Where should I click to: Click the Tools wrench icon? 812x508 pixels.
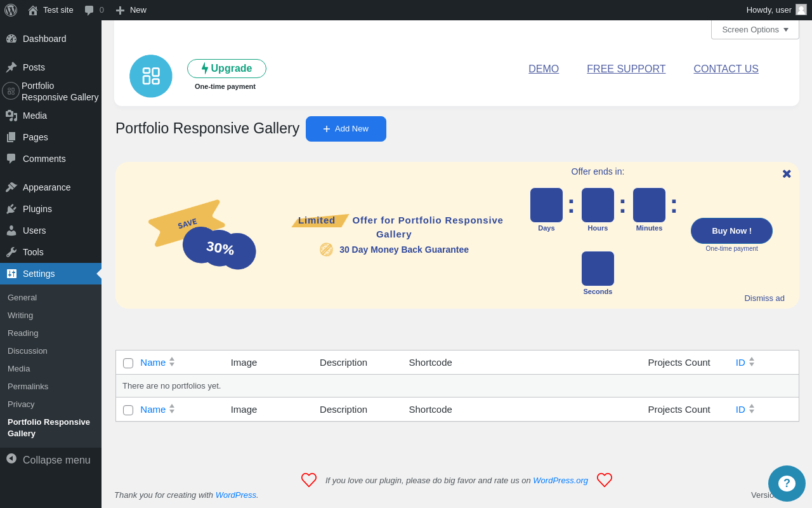[11, 252]
